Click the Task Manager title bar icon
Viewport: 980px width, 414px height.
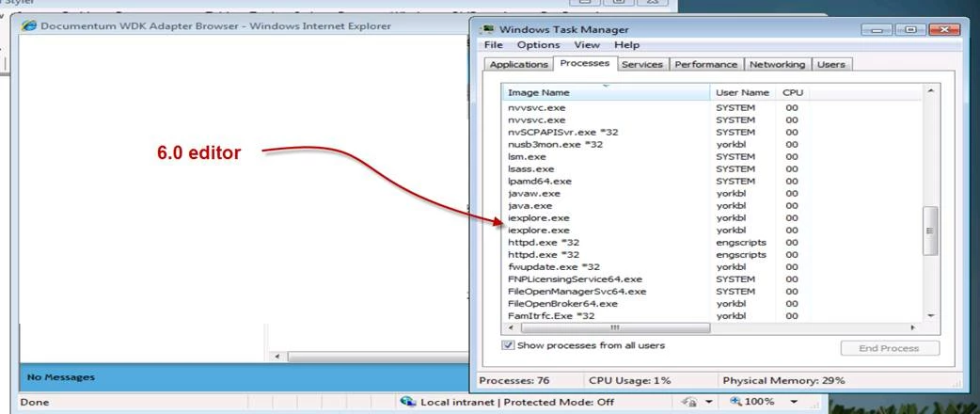[487, 29]
